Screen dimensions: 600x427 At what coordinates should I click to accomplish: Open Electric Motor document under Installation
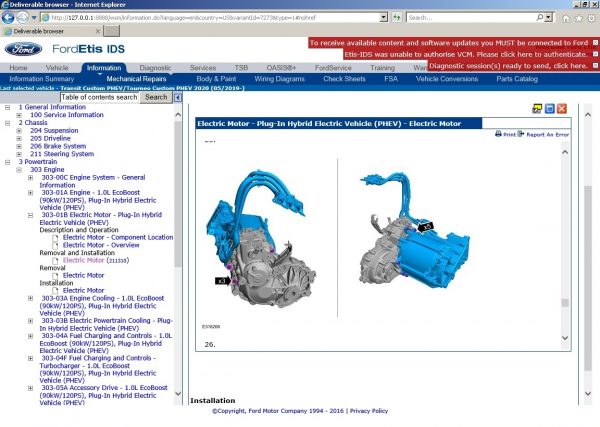click(83, 290)
